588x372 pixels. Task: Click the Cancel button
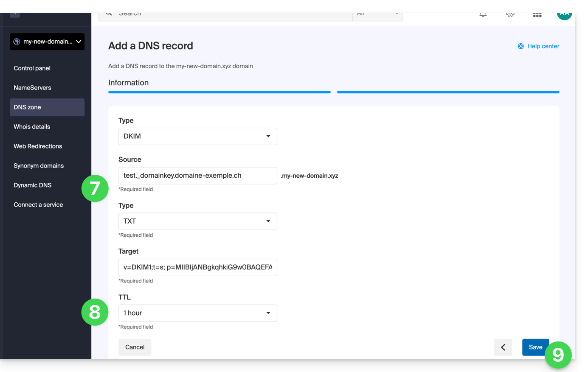coord(135,347)
